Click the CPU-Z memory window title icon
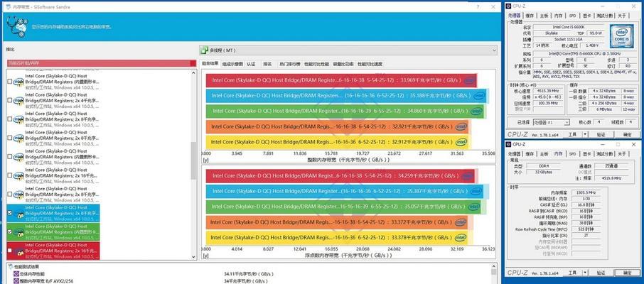Screen dimensions: 644x284 click(508, 144)
